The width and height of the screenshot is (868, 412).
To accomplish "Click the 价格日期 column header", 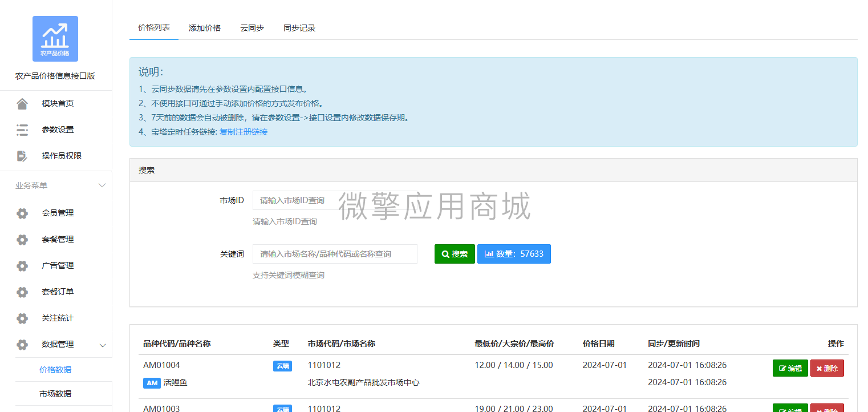I will click(x=599, y=344).
